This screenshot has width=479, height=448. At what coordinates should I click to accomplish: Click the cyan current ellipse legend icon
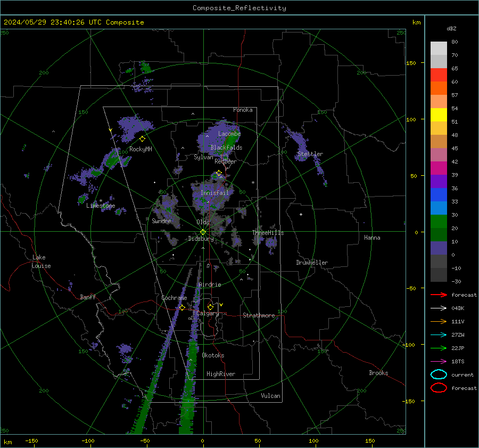coord(439,374)
